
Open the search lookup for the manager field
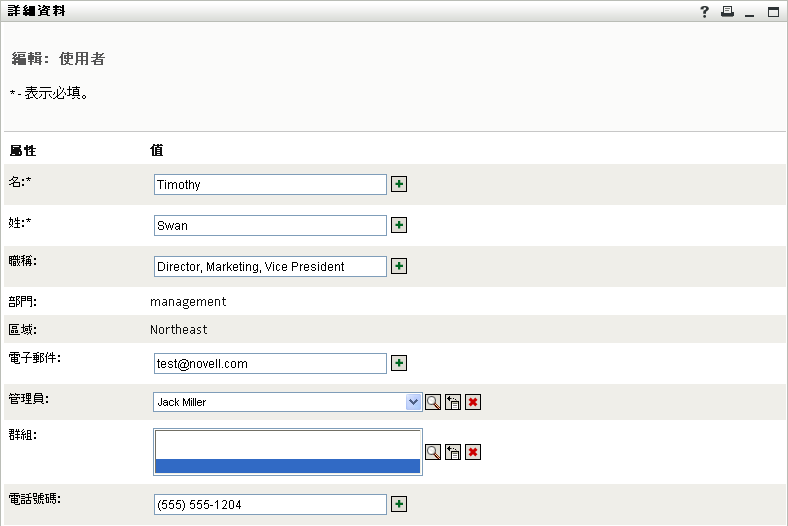click(x=433, y=402)
